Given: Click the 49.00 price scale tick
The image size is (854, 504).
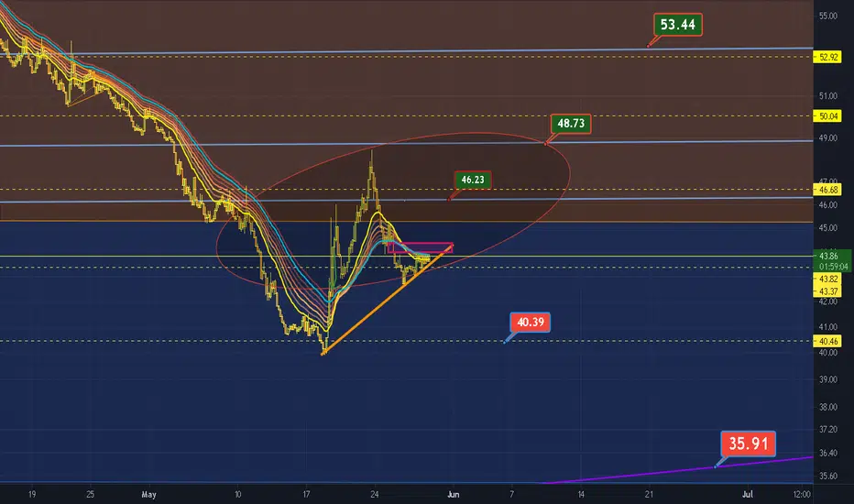Looking at the screenshot, I should click(827, 138).
